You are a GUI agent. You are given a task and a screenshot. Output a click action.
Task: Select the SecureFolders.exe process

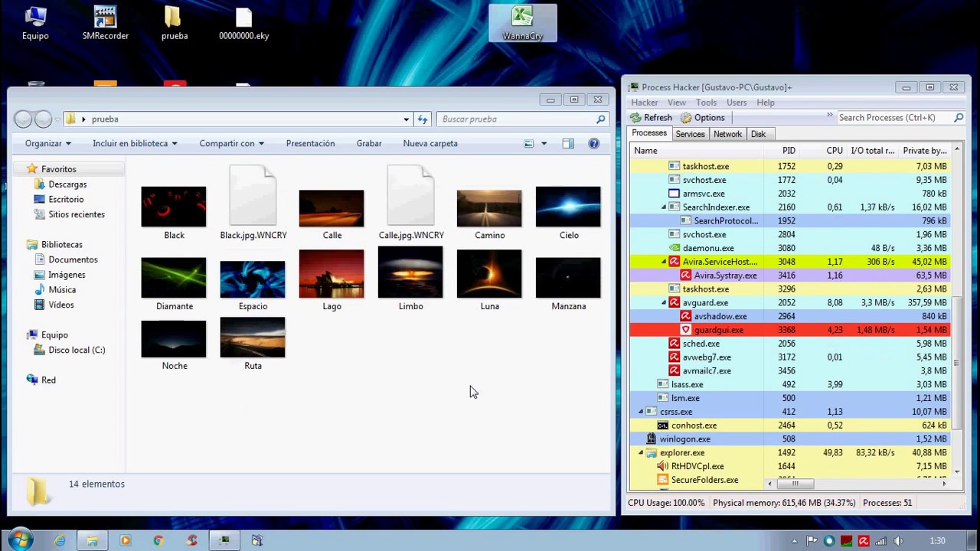[790, 480]
